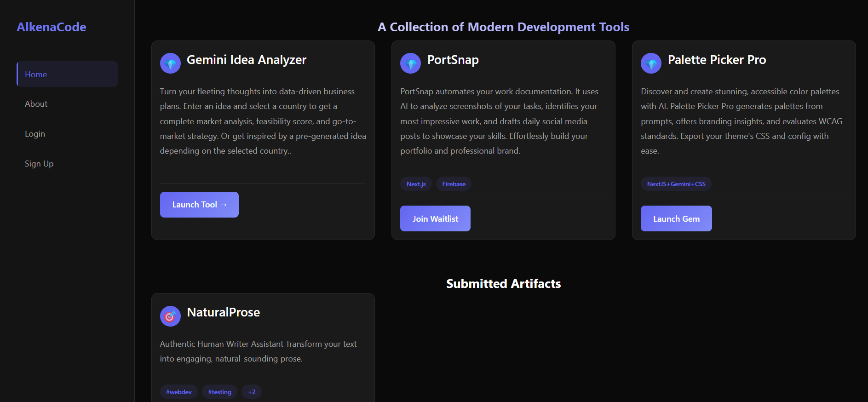Click the NaturalProse target icon
The height and width of the screenshot is (402, 868).
pos(170,316)
